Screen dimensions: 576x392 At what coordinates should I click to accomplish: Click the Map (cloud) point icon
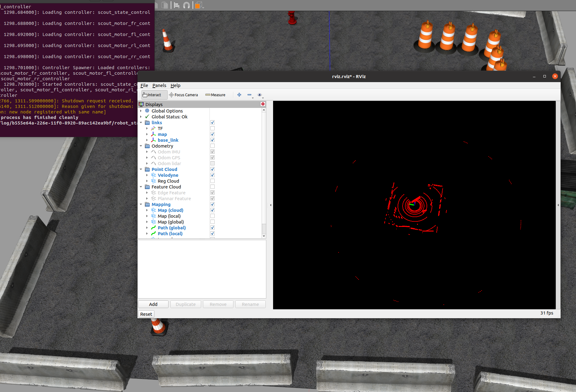click(x=153, y=210)
